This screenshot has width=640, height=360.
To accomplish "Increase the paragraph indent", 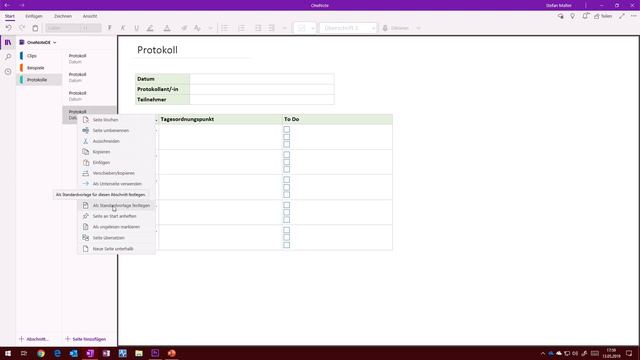I will [x=271, y=28].
